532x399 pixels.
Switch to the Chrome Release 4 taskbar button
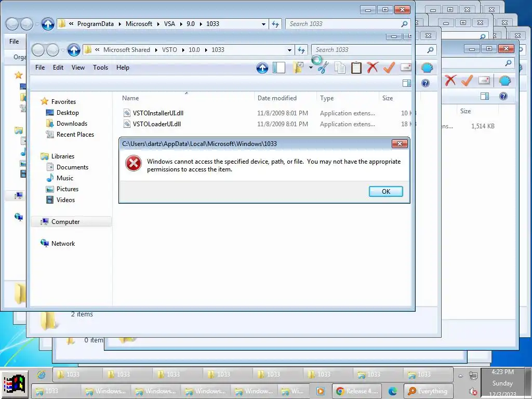click(357, 391)
